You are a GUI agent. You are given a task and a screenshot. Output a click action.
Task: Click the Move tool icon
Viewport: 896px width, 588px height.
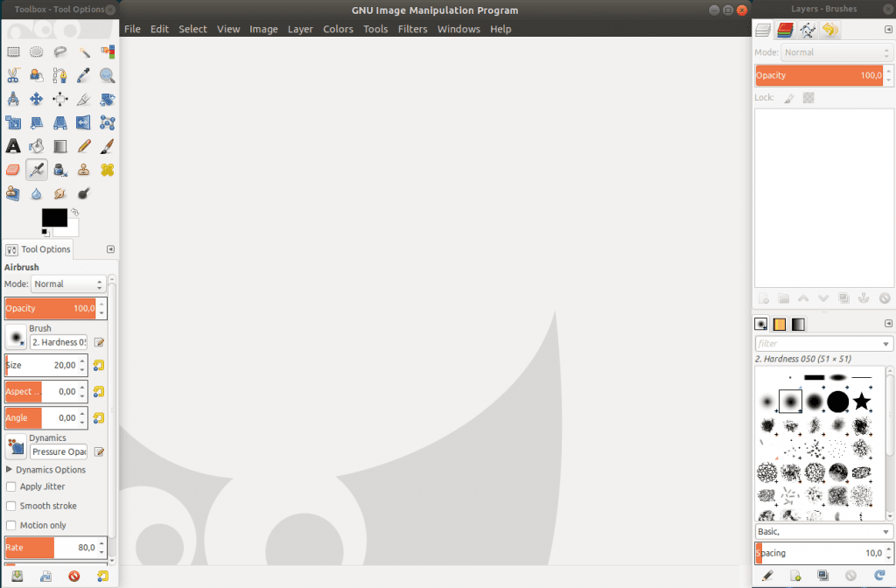(x=37, y=99)
